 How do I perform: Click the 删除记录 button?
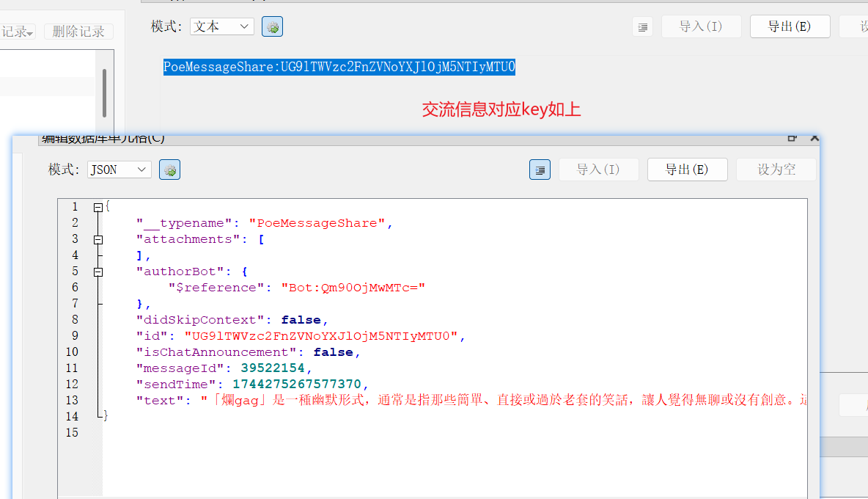click(78, 32)
